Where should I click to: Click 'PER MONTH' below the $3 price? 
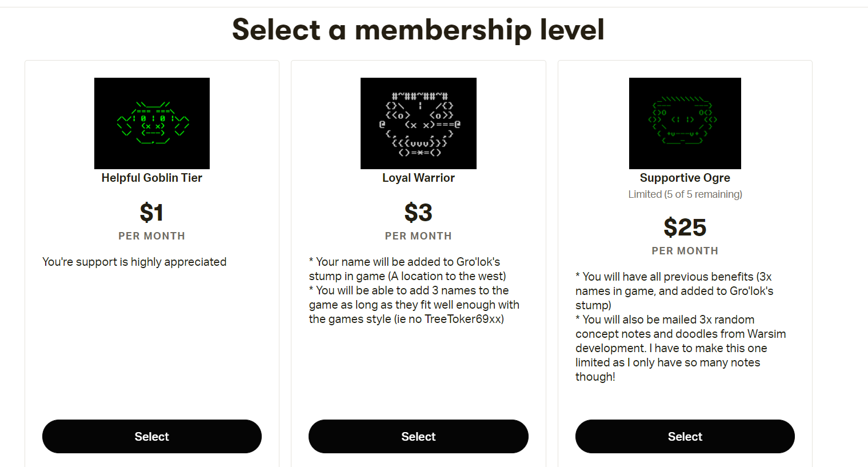tap(418, 236)
